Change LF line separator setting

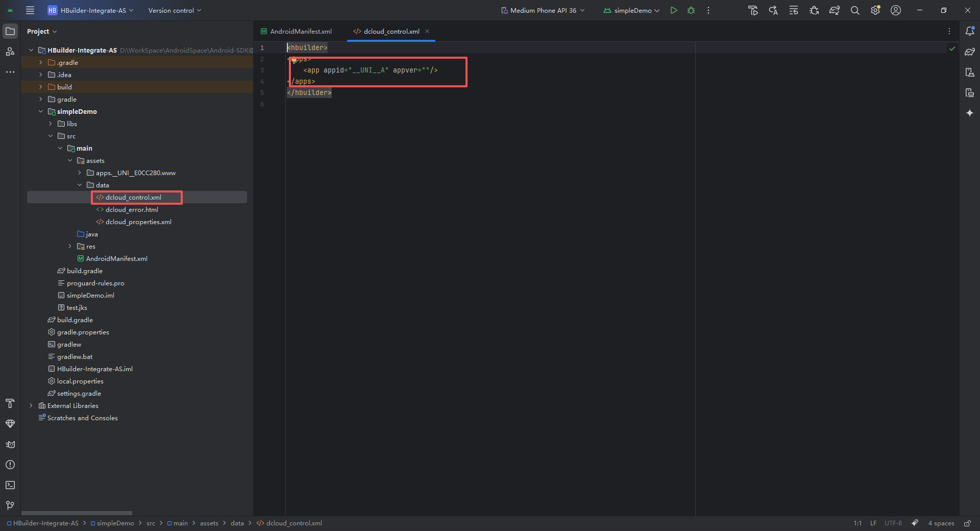click(x=873, y=523)
